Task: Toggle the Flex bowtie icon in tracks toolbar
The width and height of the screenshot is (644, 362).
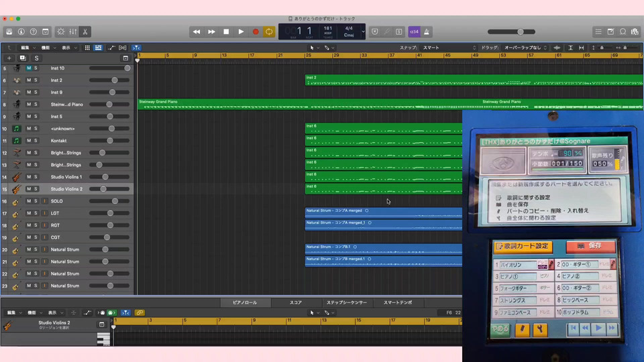Action: 123,48
